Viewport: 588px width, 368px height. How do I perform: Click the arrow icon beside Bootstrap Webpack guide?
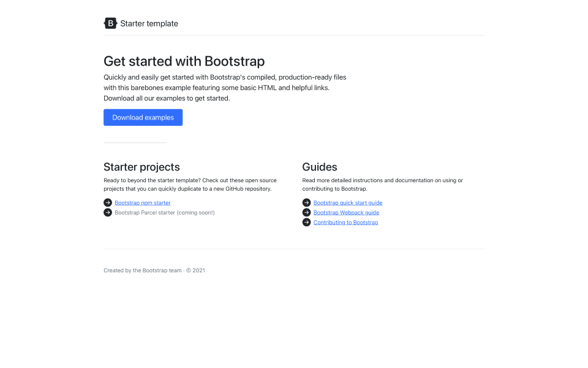tap(307, 212)
